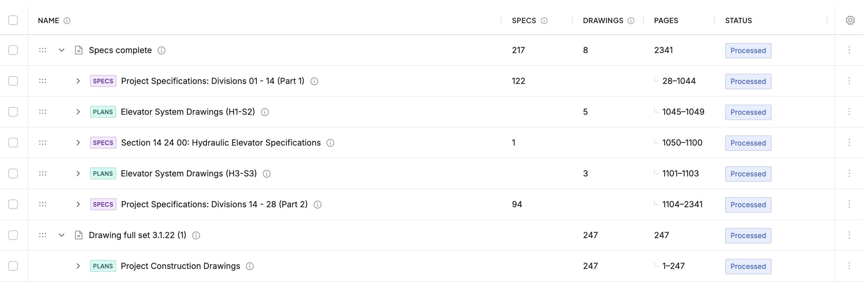This screenshot has width=868, height=303.
Task: Collapse the Drawing full set 3.1.22 group
Action: [x=62, y=235]
